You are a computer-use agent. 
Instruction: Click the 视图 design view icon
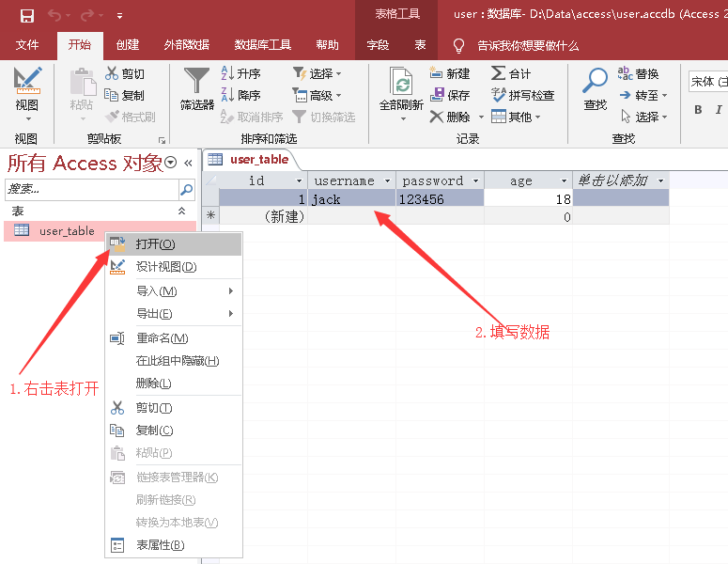tap(27, 80)
